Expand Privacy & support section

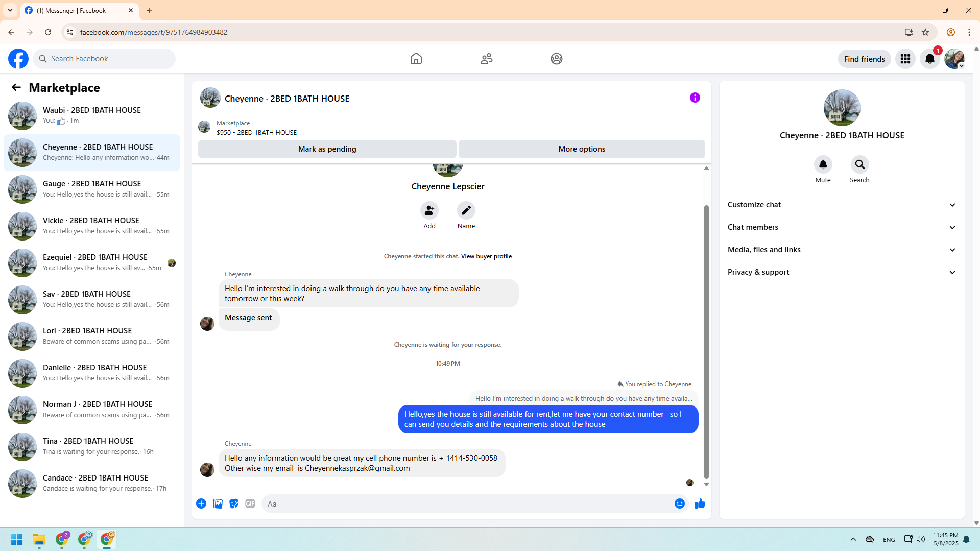pos(842,272)
